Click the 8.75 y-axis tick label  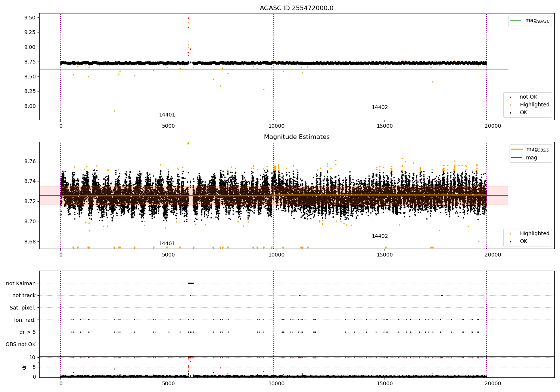coord(29,62)
